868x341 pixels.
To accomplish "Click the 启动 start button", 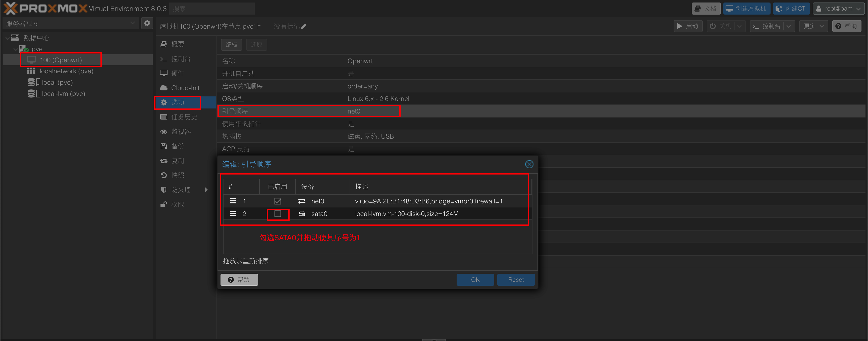I will click(x=688, y=26).
